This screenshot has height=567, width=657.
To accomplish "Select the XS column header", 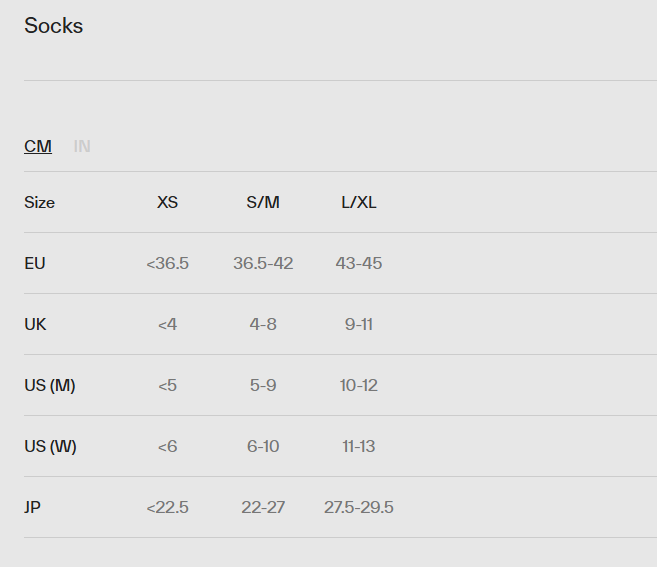I will click(167, 202).
